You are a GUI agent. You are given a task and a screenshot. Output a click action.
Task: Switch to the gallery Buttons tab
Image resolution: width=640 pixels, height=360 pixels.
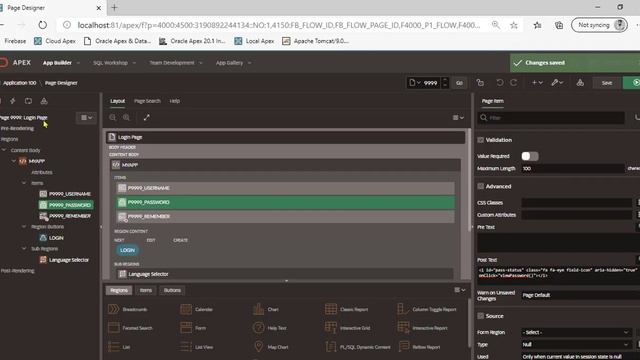click(172, 290)
